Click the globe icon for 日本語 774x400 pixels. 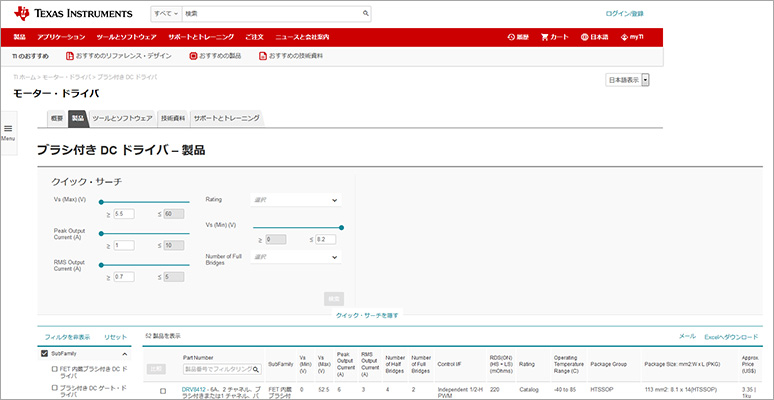coord(585,37)
